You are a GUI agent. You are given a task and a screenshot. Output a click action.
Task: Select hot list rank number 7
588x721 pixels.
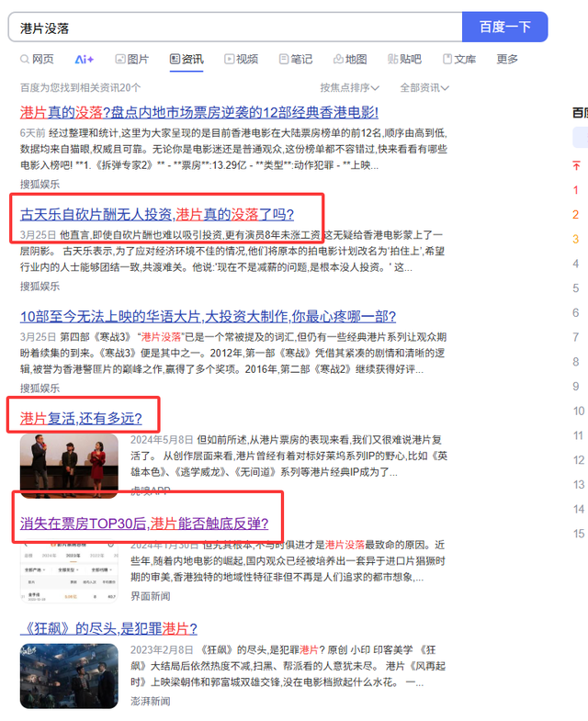[575, 337]
